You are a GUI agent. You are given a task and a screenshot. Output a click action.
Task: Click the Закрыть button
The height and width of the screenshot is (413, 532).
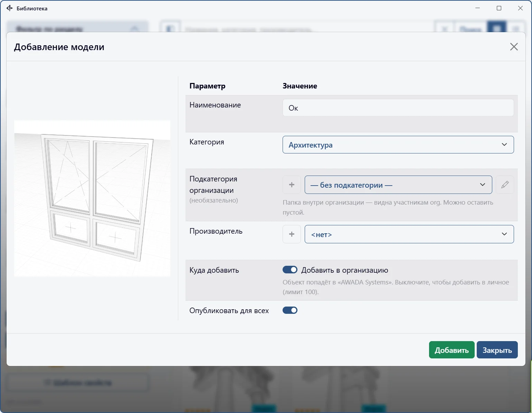497,350
